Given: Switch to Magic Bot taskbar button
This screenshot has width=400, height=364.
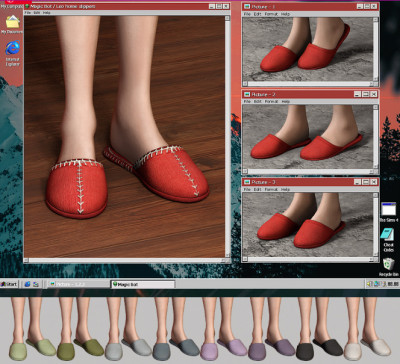Looking at the screenshot, I should (143, 284).
